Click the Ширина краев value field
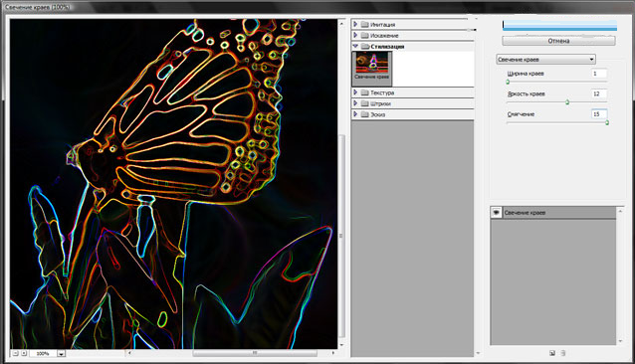Viewport: 635px width, 364px height. pos(599,74)
